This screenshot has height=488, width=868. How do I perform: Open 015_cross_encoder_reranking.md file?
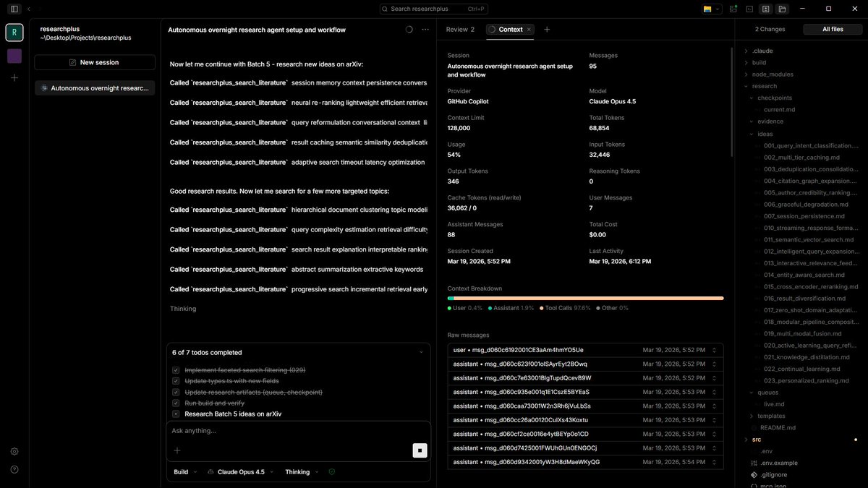coord(811,286)
